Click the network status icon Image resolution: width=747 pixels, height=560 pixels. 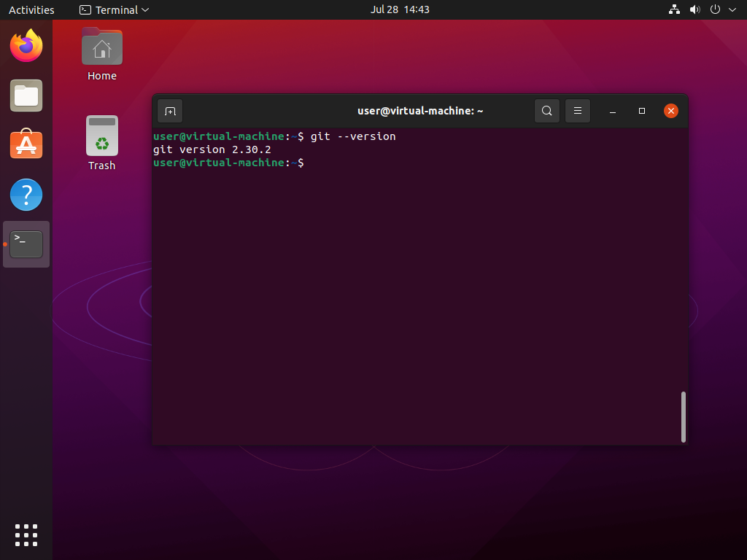point(674,9)
